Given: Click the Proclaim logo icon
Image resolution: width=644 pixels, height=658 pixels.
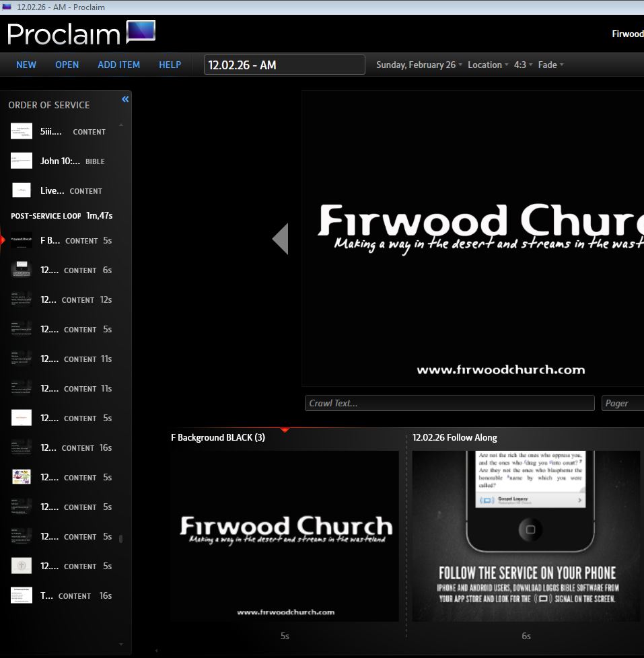Looking at the screenshot, I should pos(141,32).
